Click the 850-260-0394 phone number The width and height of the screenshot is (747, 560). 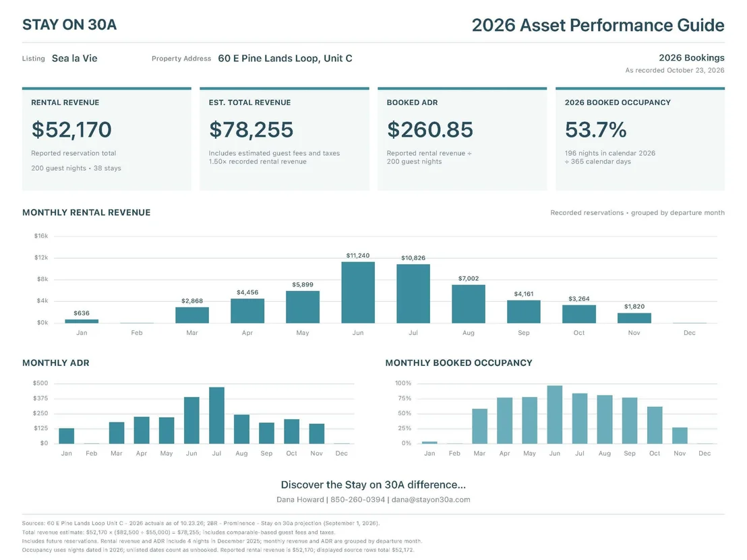coord(358,499)
